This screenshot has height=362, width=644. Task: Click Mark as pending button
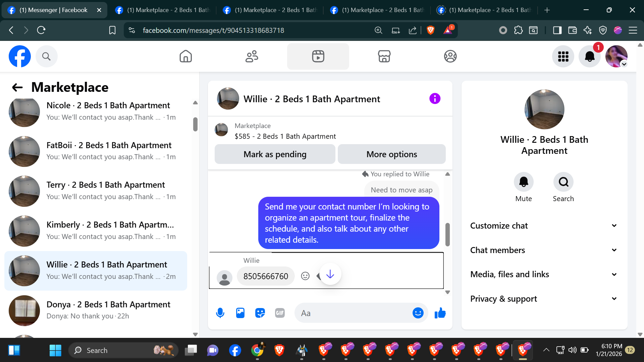275,154
